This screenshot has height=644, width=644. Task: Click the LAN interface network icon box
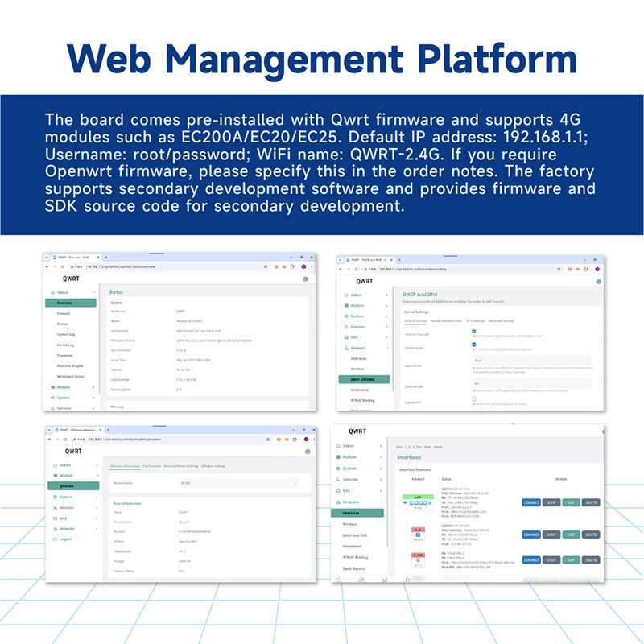click(418, 502)
